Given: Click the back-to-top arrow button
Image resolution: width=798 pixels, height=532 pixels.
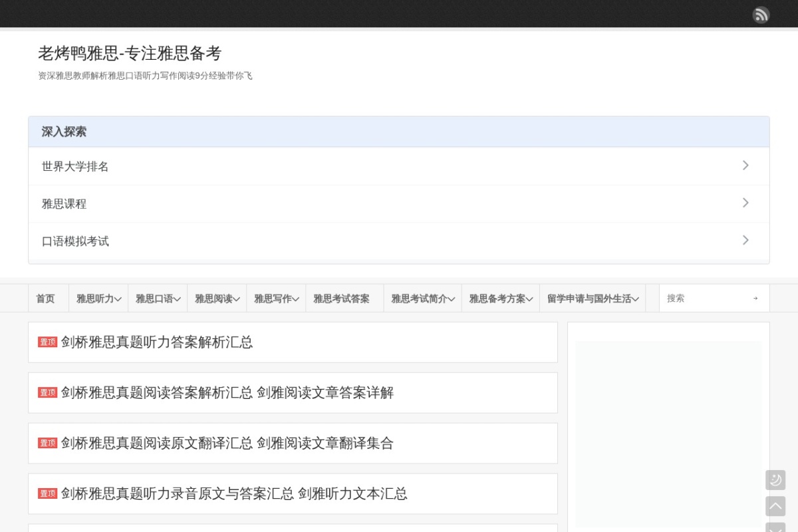Looking at the screenshot, I should pos(775,506).
